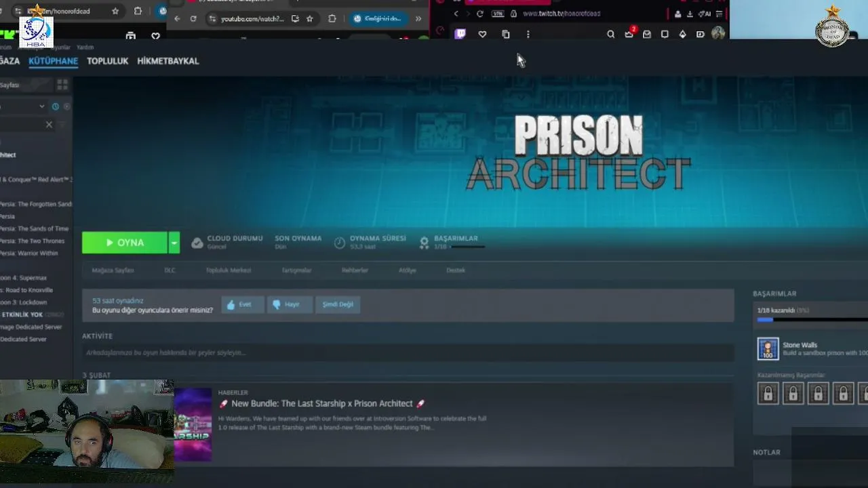The height and width of the screenshot is (488, 868).
Task: Click the fourth locked achievement icon
Action: (844, 393)
